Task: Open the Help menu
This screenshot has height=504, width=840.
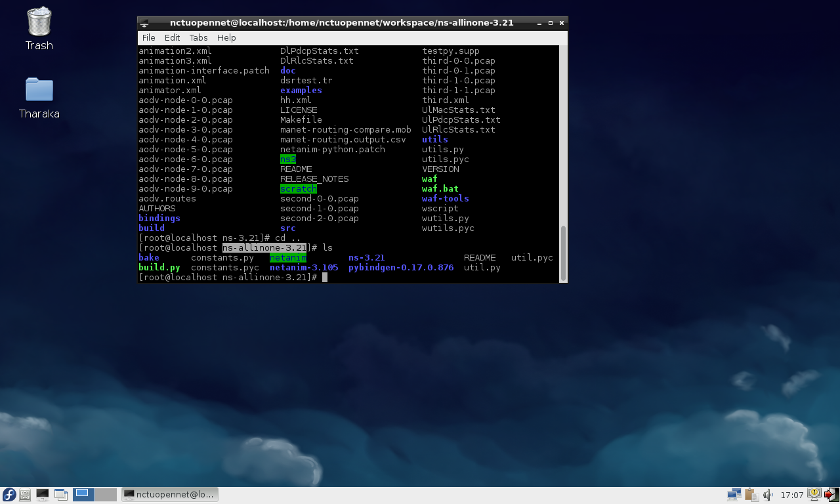Action: [x=226, y=37]
